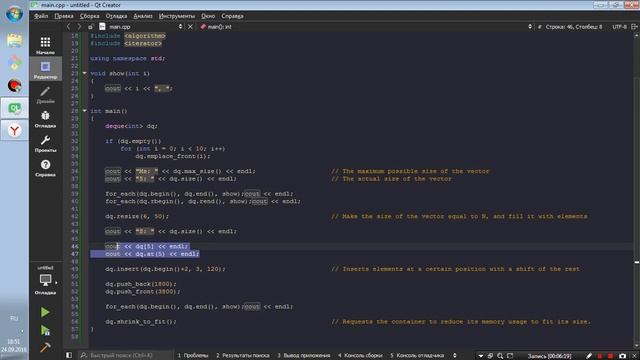This screenshot has width=640, height=360.
Task: Open Результаты поиска output pane
Action: tap(242, 356)
